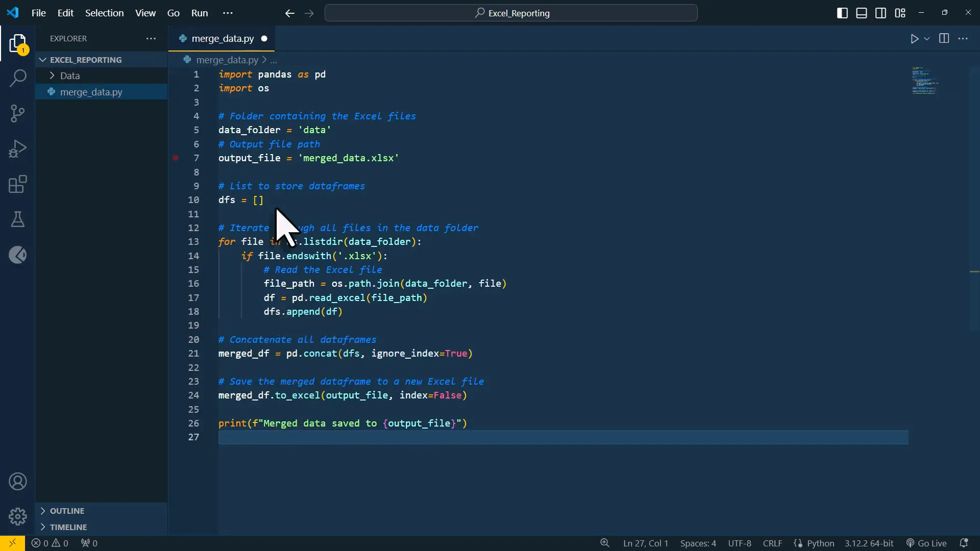Toggle the secondary side bar
The image size is (980, 551).
tap(880, 13)
